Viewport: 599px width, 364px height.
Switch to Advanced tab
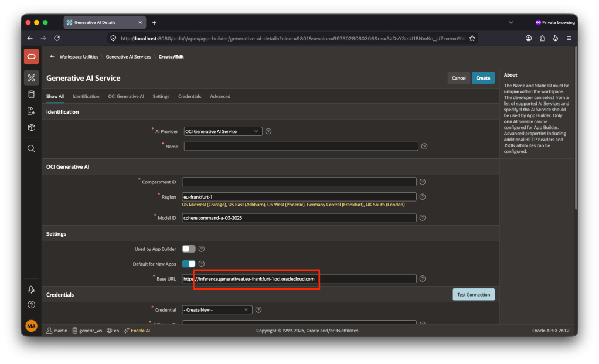(220, 96)
